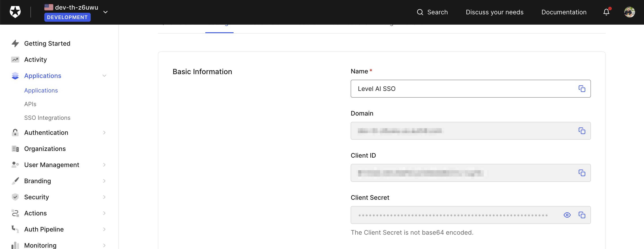Viewport: 644px width, 249px height.
Task: Open the Documentation link
Action: click(x=564, y=12)
